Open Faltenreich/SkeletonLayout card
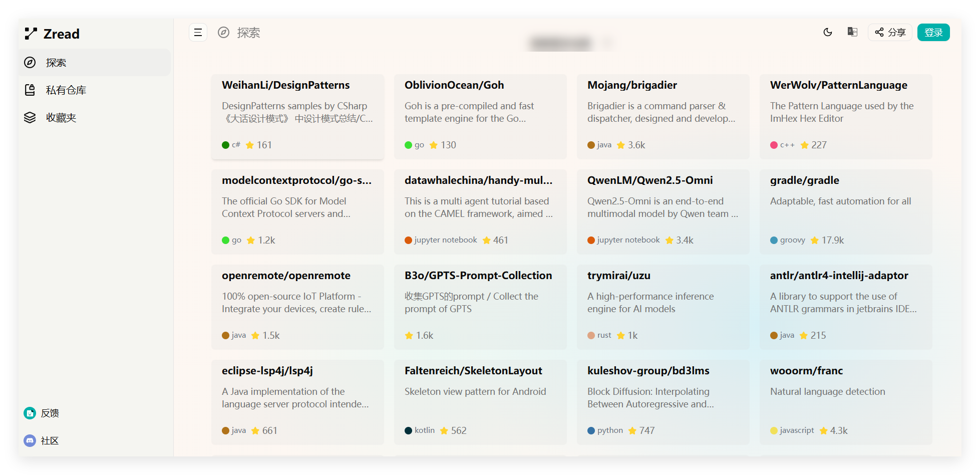This screenshot has height=475, width=980. click(x=480, y=402)
